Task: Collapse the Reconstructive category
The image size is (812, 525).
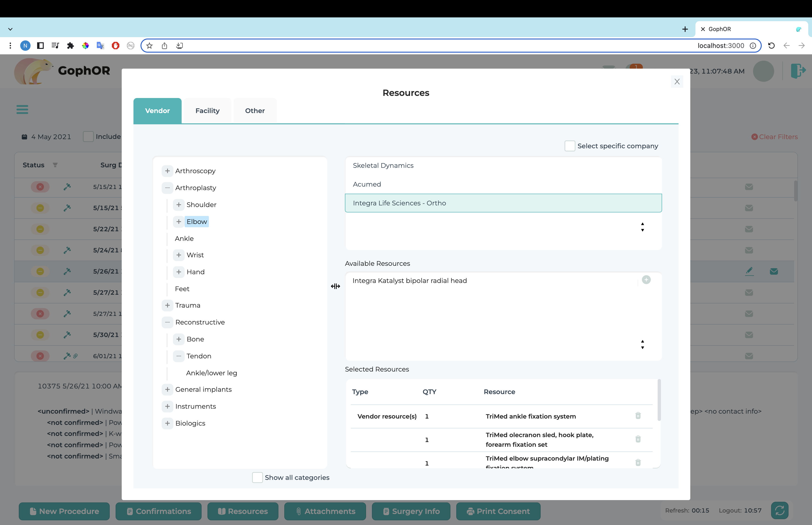Action: point(167,322)
